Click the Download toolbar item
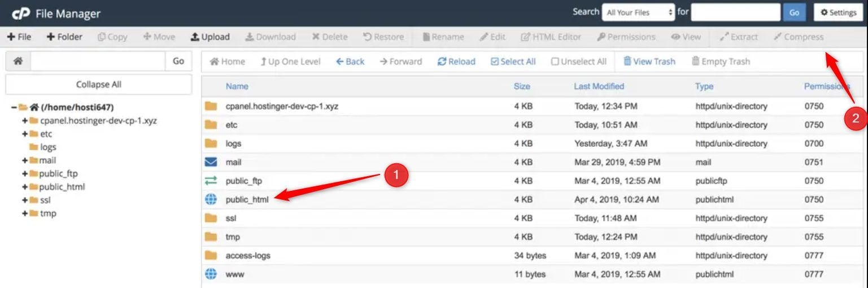 270,37
